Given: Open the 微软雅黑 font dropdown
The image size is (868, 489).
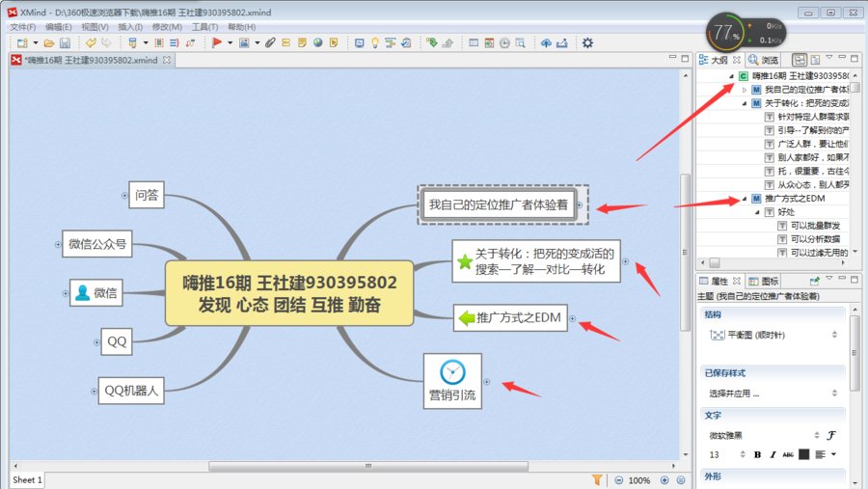Looking at the screenshot, I should tap(817, 435).
